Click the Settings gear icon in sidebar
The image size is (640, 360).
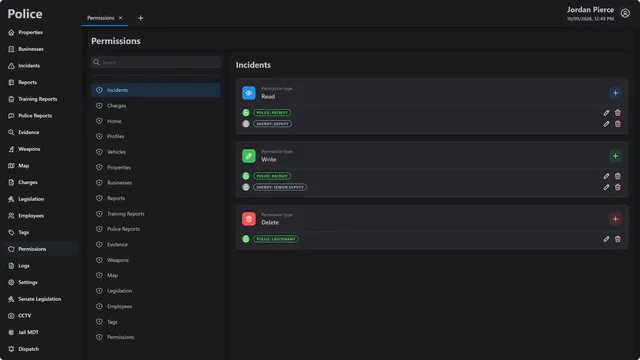[x=11, y=282]
